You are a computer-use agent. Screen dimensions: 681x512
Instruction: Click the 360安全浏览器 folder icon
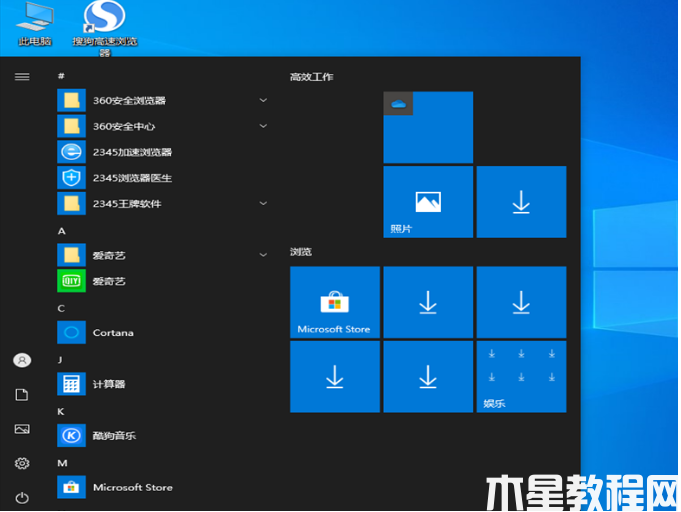tap(71, 100)
